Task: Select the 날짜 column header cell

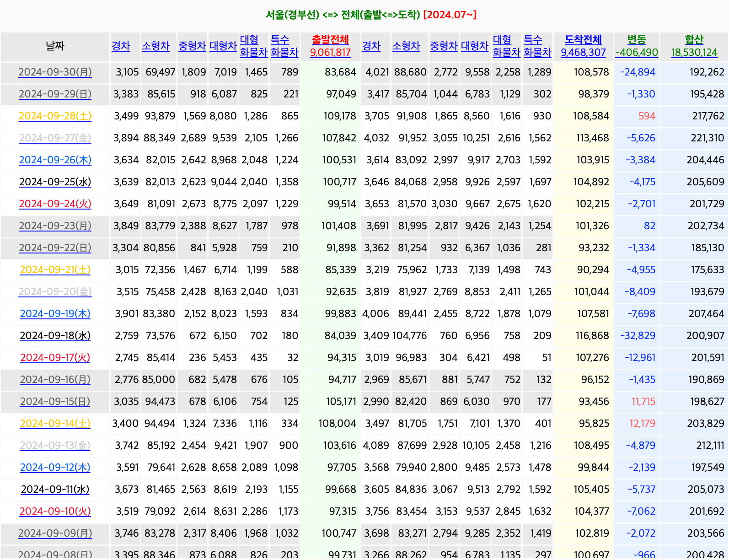Action: (55, 47)
